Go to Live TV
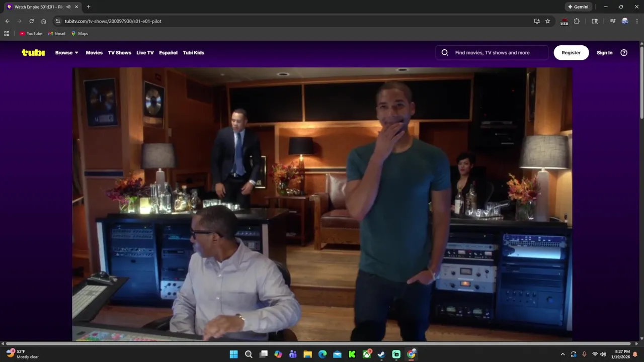The height and width of the screenshot is (362, 644). point(145,52)
